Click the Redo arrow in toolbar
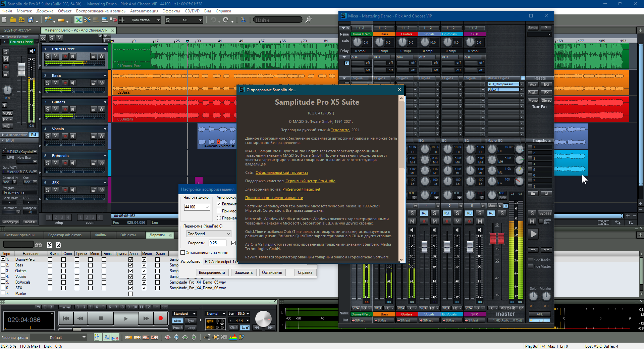644x349 pixels. [x=226, y=20]
